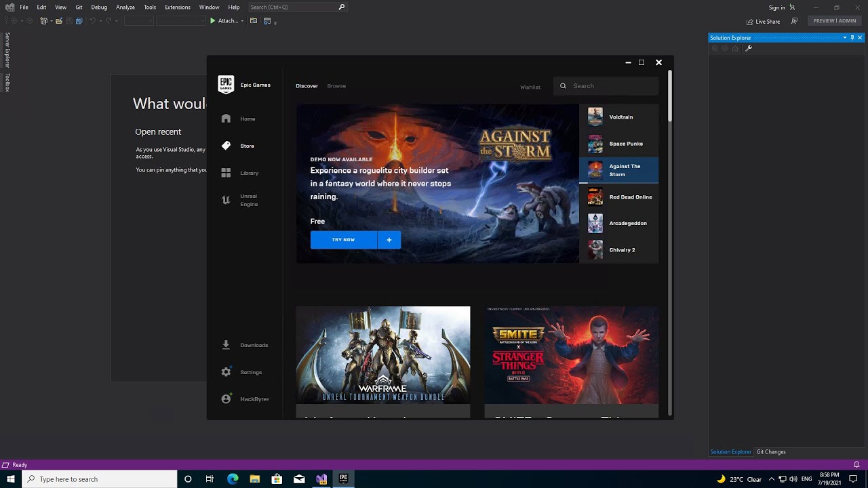Click the Sign in link
This screenshot has height=488, width=868.
coord(777,7)
